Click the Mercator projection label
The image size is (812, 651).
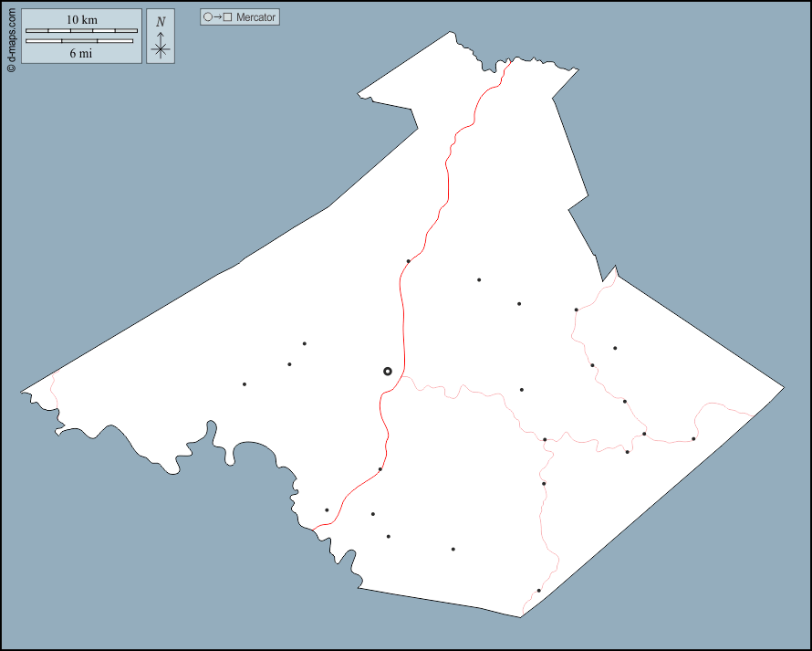click(240, 17)
